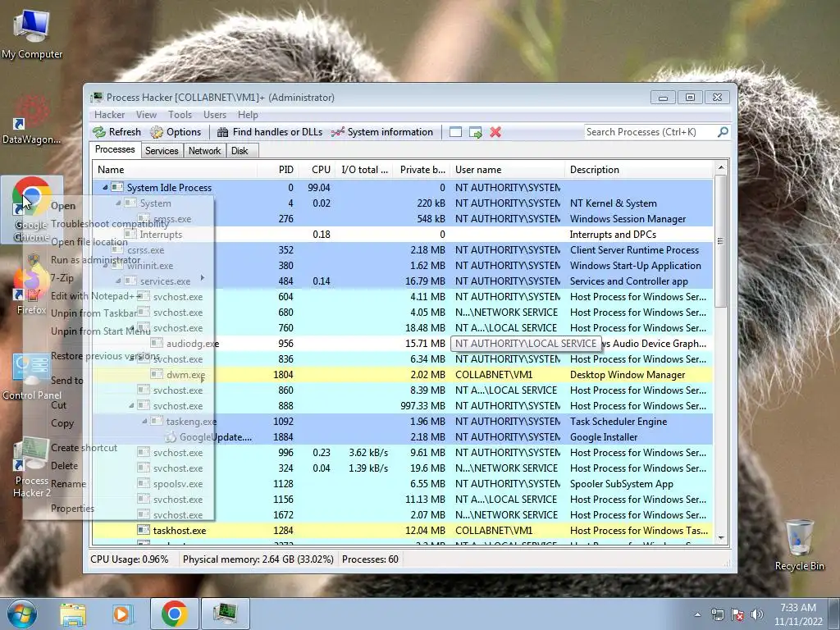Click the 997.33 MB private bytes value
The image size is (840, 630).
(422, 406)
